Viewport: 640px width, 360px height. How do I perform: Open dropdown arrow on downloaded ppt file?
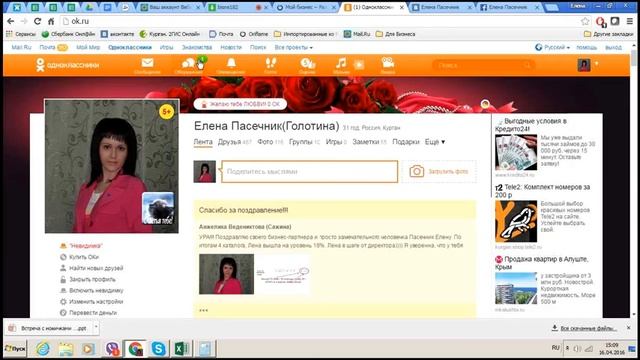(x=96, y=327)
